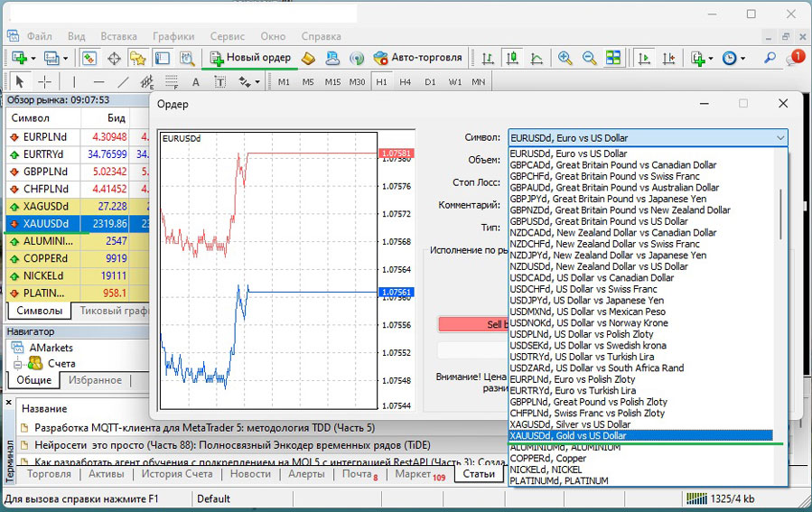Choose GBPUSDd, Great Britain Pound vs US Dollar
The height and width of the screenshot is (512, 812).
coord(640,221)
